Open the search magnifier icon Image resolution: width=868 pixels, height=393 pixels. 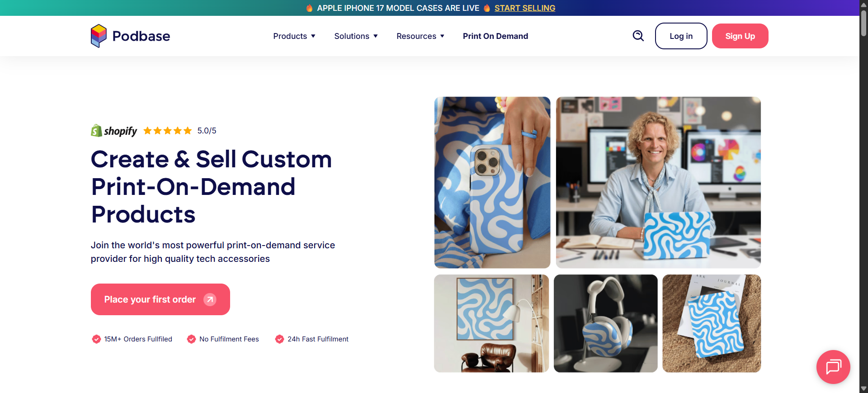[638, 36]
